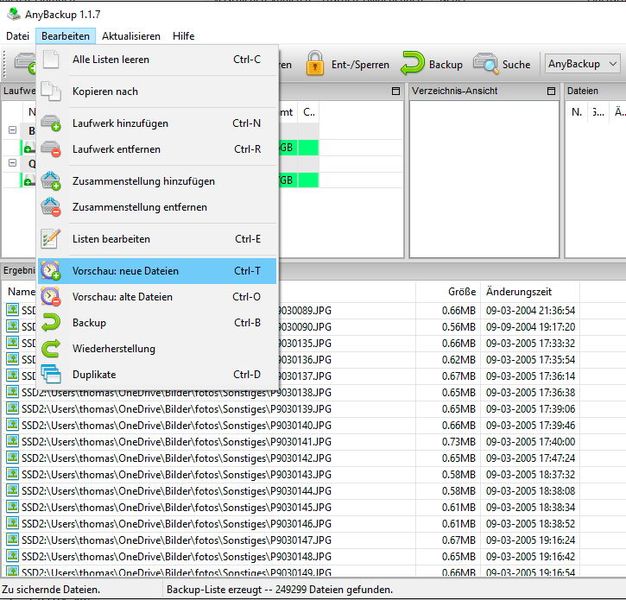
Task: Start Backup from the Bearbeiten menu
Action: coord(157,323)
